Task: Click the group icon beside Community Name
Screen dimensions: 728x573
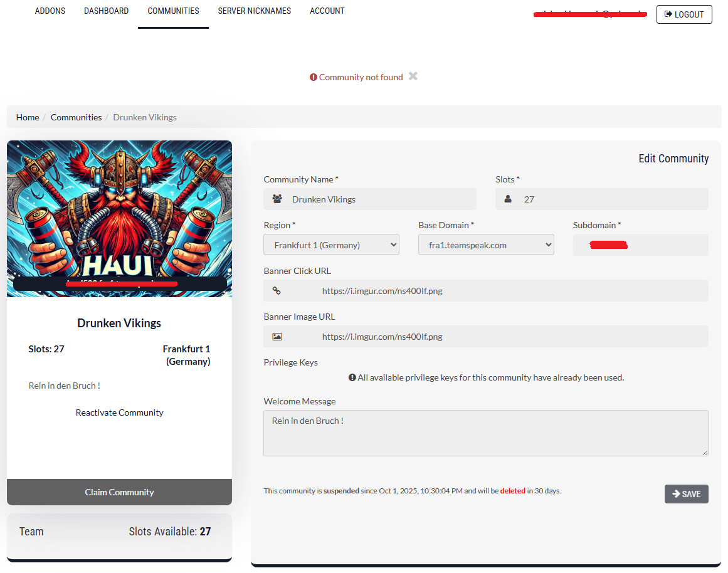Action: (277, 199)
